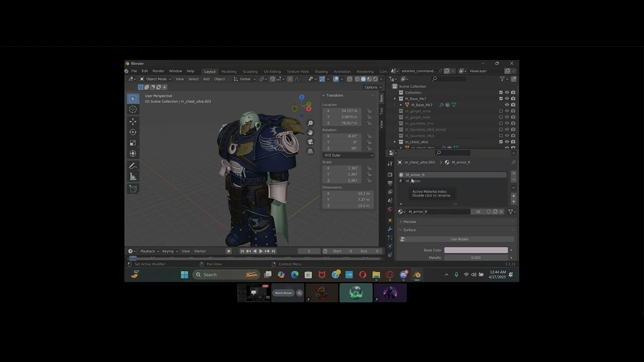Viewport: 644px width, 362px height.
Task: Remove material slot with minus button
Action: [514, 179]
